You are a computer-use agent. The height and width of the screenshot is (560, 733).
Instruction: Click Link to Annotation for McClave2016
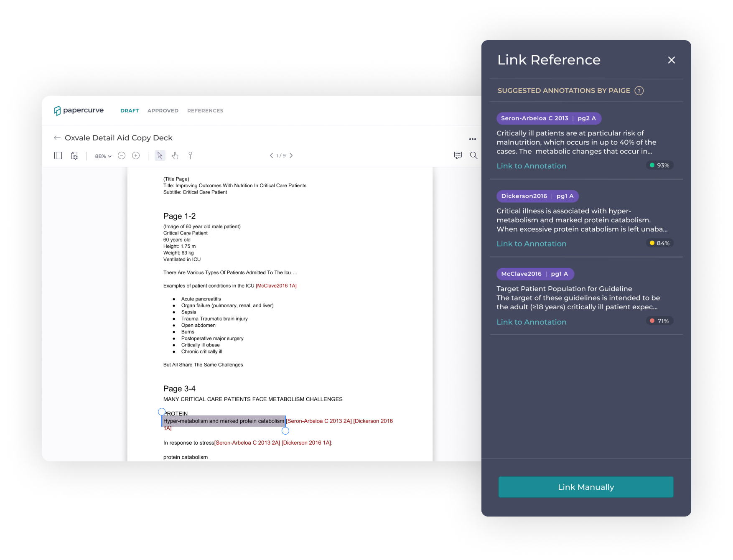point(531,322)
